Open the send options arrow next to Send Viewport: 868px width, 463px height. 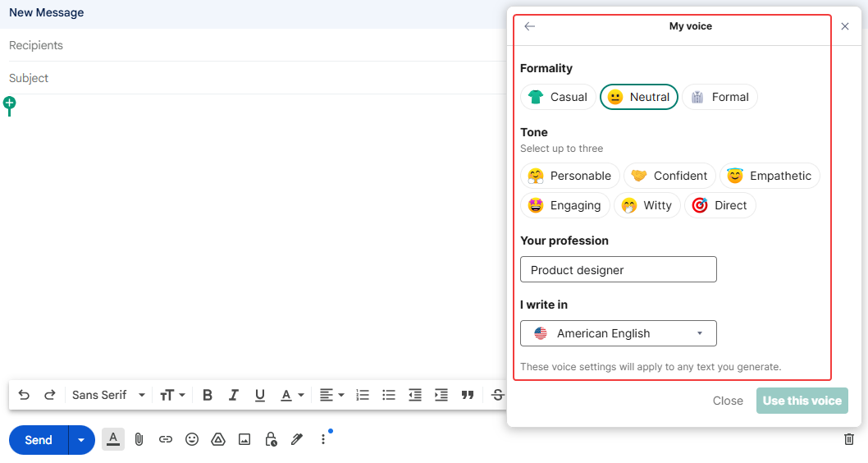coord(81,440)
